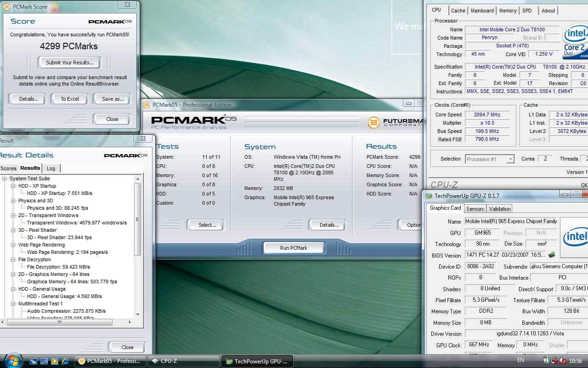Click PCMark05 Professional Edition title bar icon
This screenshot has height=368, width=588.
[x=147, y=105]
